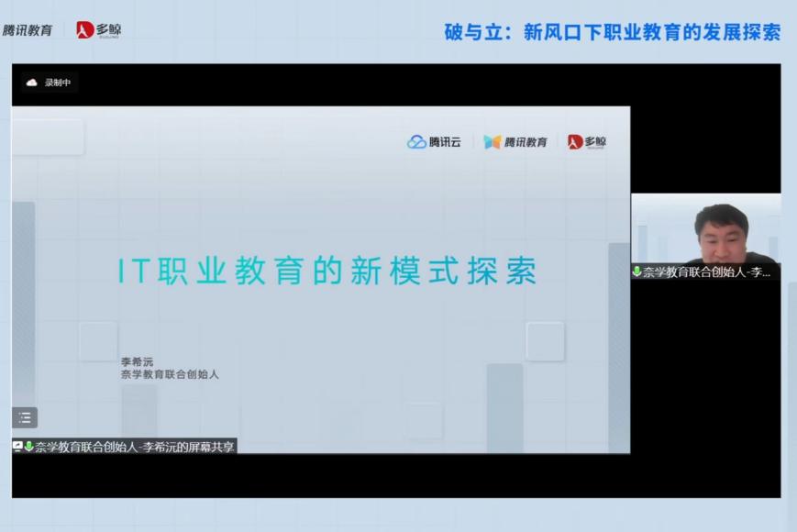797x532 pixels.
Task: Click the black area below the speaker video
Action: pos(705,385)
